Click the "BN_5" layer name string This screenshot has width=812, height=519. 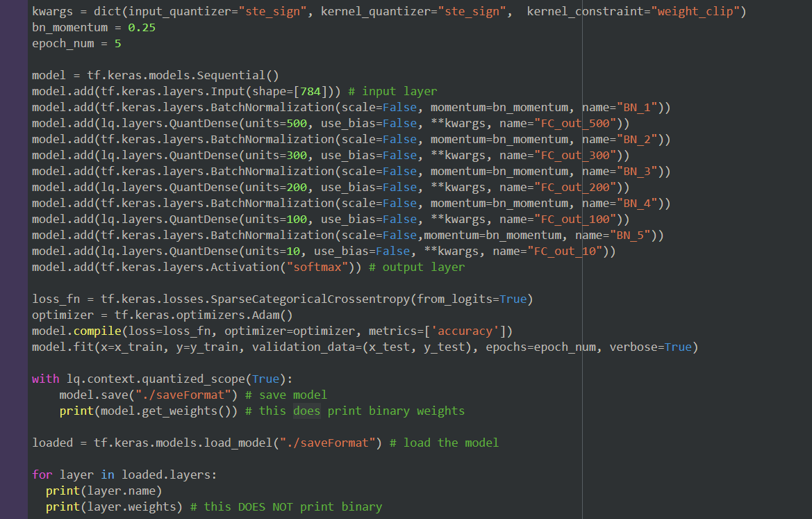[630, 235]
